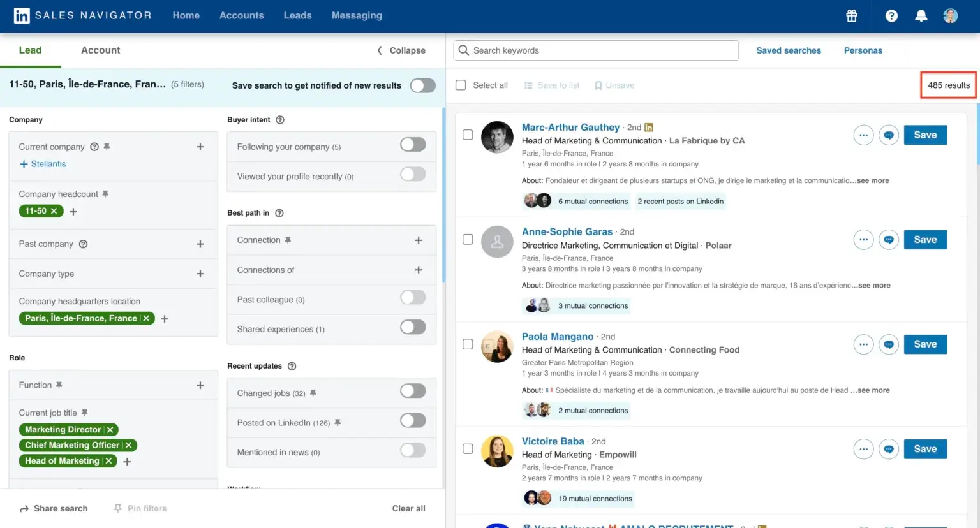Open more options for Anne-Sophie Garas

(x=863, y=240)
